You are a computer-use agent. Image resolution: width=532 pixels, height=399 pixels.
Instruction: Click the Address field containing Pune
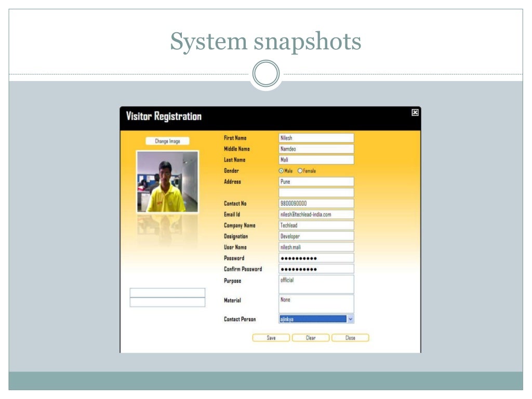[316, 182]
